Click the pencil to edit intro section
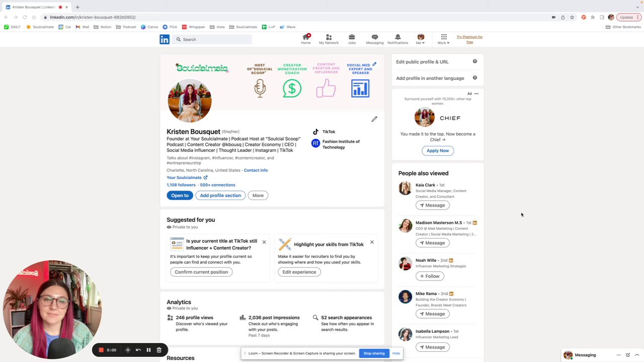 point(374,119)
